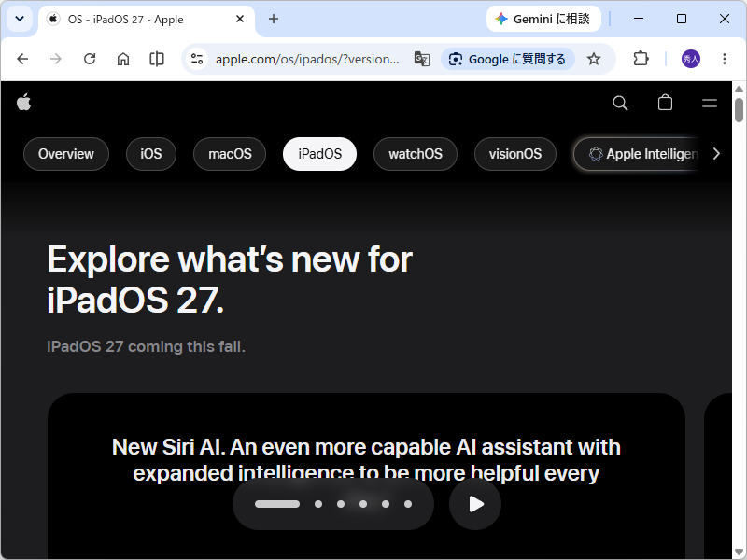Click the Gemini に相談 button
747x560 pixels.
click(543, 19)
